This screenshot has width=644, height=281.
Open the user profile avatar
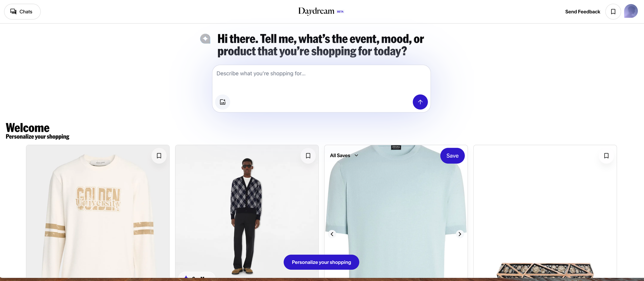631,11
